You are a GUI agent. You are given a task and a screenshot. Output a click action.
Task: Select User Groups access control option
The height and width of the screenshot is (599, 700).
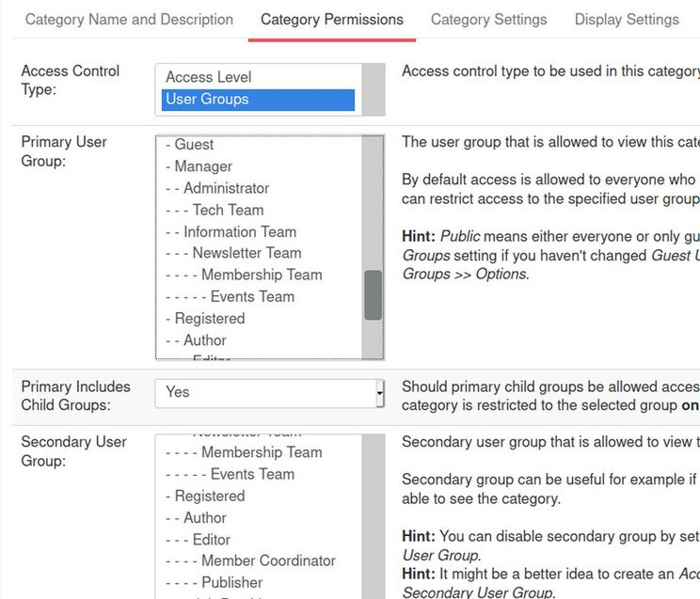pyautogui.click(x=207, y=99)
